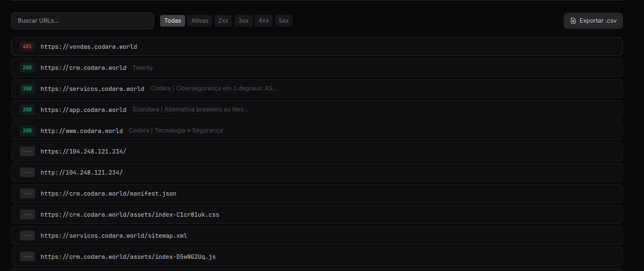Click the export file icon in Exportar .csv
This screenshot has width=644, height=271.
(x=574, y=21)
